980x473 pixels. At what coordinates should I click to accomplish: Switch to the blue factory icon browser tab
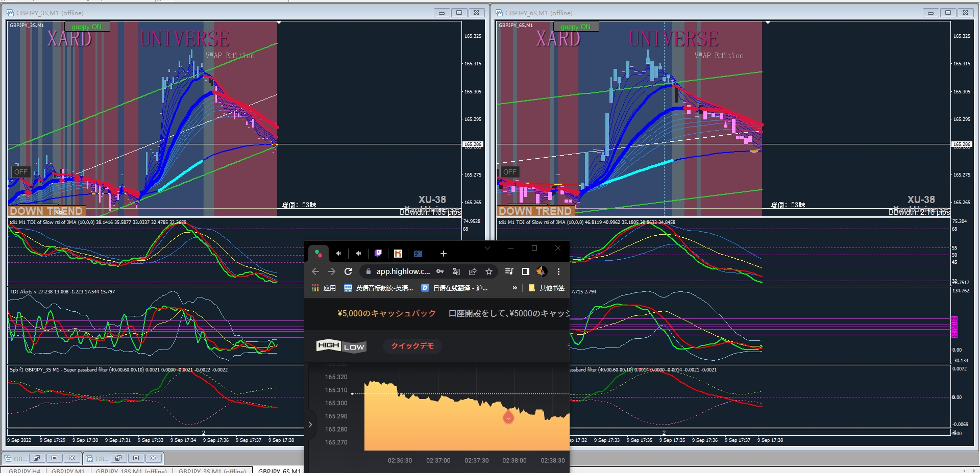coord(418,254)
